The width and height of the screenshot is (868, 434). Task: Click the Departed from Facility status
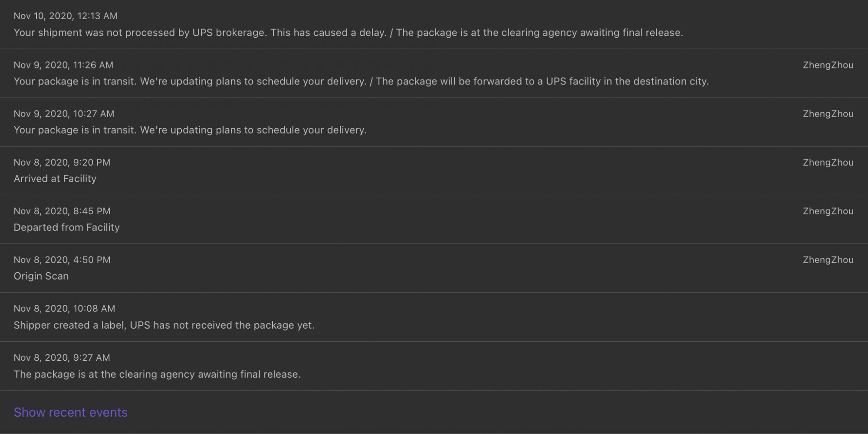[x=67, y=228]
